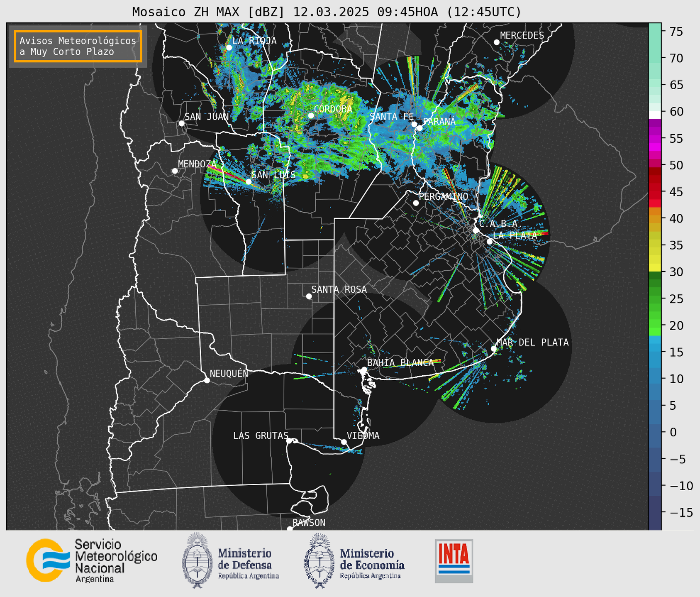Click the 45 dBZ red color band
Image resolution: width=700 pixels, height=597 pixels.
point(655,192)
